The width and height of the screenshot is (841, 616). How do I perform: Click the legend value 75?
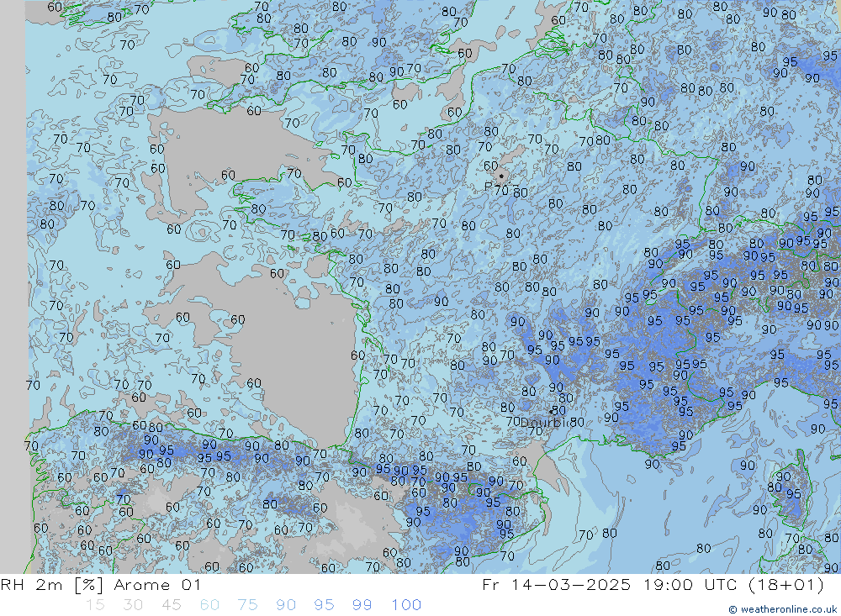coord(248,605)
